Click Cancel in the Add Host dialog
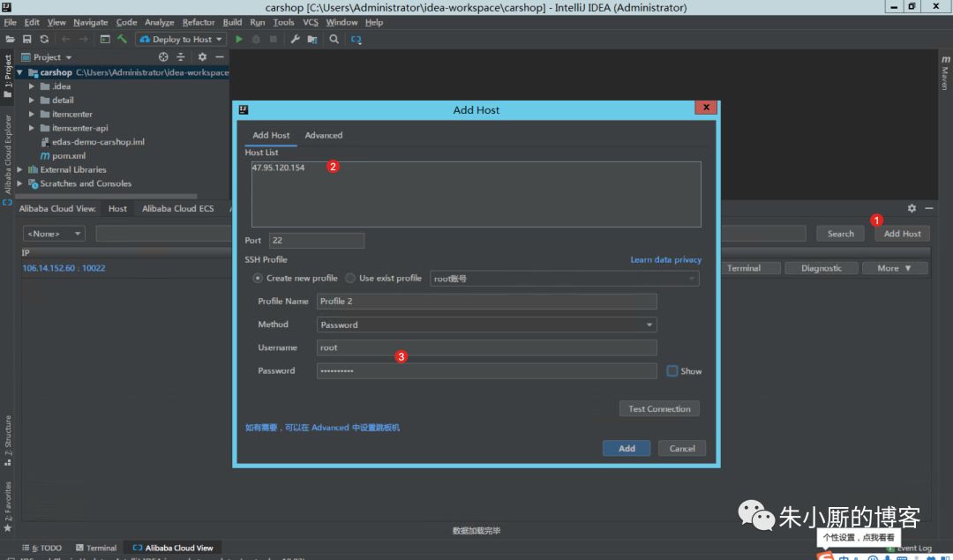The image size is (953, 560). [x=682, y=448]
